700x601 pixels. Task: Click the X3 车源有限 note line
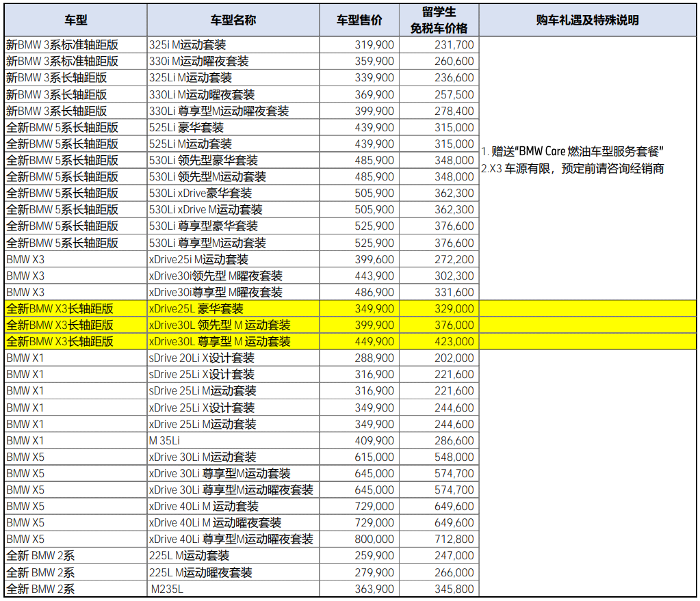pyautogui.click(x=572, y=169)
